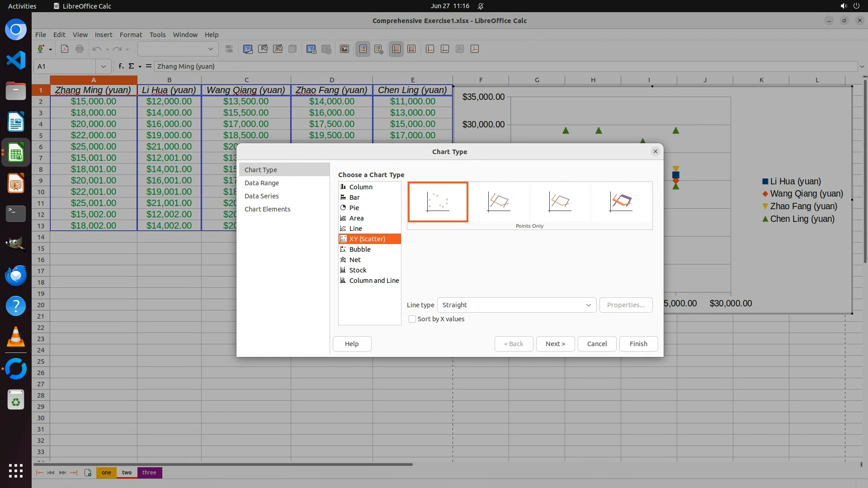868x488 pixels.
Task: Choose Pie in the chart type list
Action: (x=354, y=208)
